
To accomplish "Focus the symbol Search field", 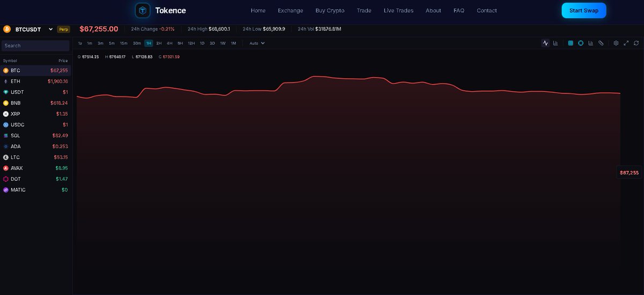I will click(x=35, y=46).
